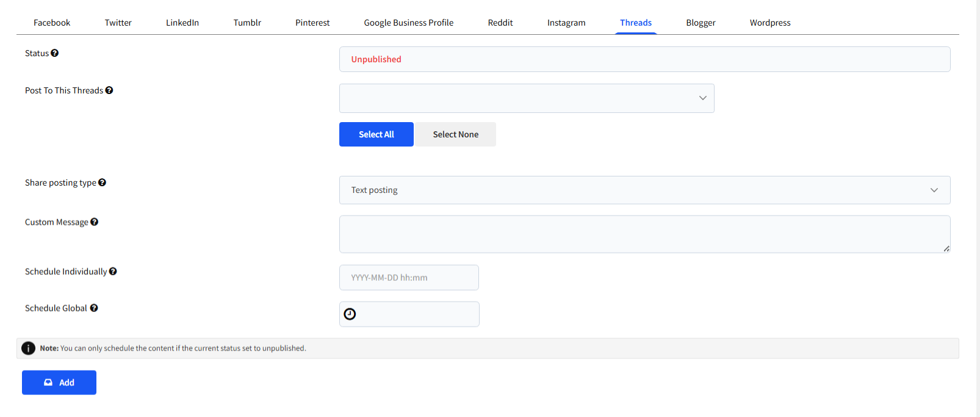Click the info icon beside the Note
The image size is (980, 417).
click(29, 348)
